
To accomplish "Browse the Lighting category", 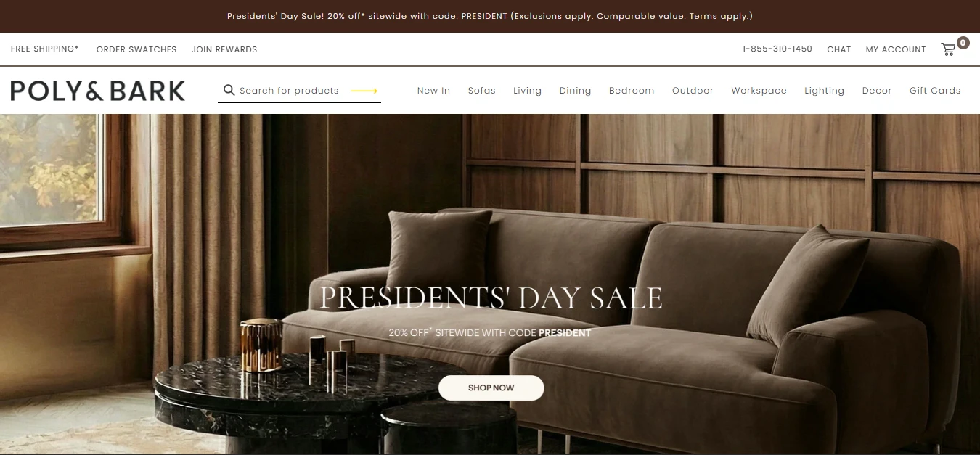I will pos(824,91).
